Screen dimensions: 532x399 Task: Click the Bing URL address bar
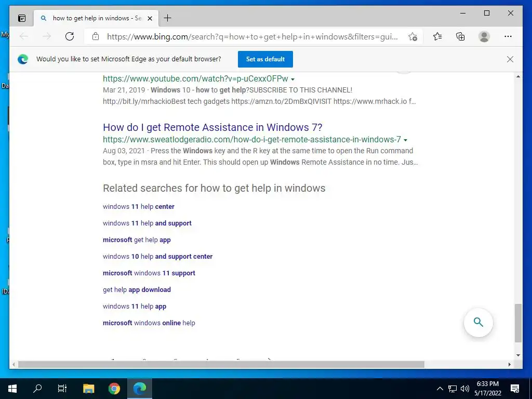coord(252,36)
